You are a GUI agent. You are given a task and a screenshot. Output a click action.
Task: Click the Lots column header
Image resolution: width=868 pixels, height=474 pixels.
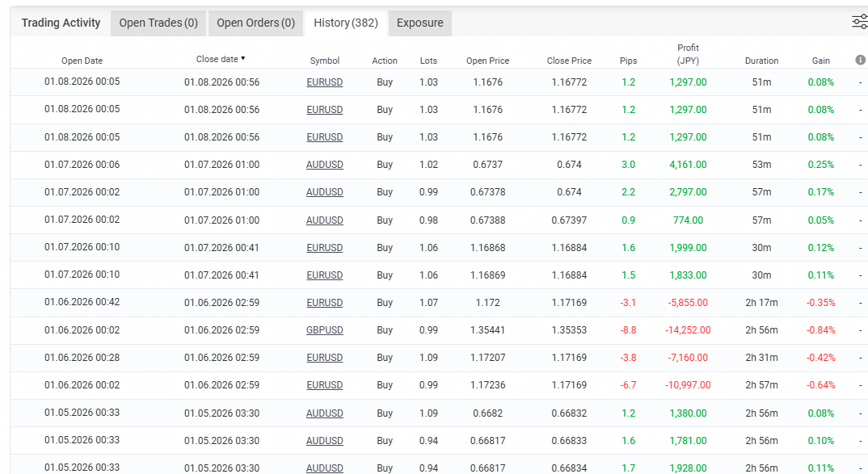pyautogui.click(x=428, y=61)
